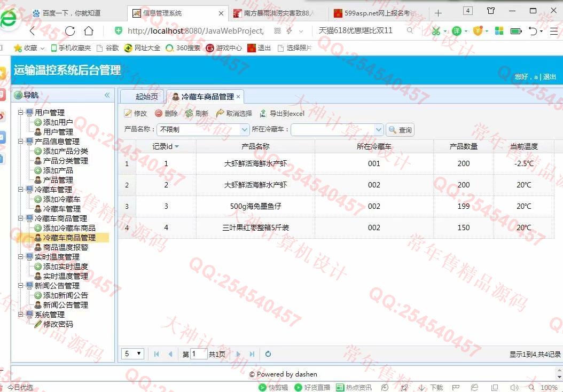
Task: Open 添加产品分类 in the navigation tree
Action: pos(66,151)
